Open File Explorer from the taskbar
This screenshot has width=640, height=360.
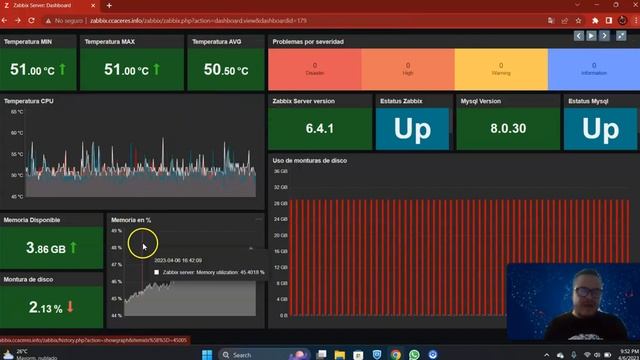point(340,355)
